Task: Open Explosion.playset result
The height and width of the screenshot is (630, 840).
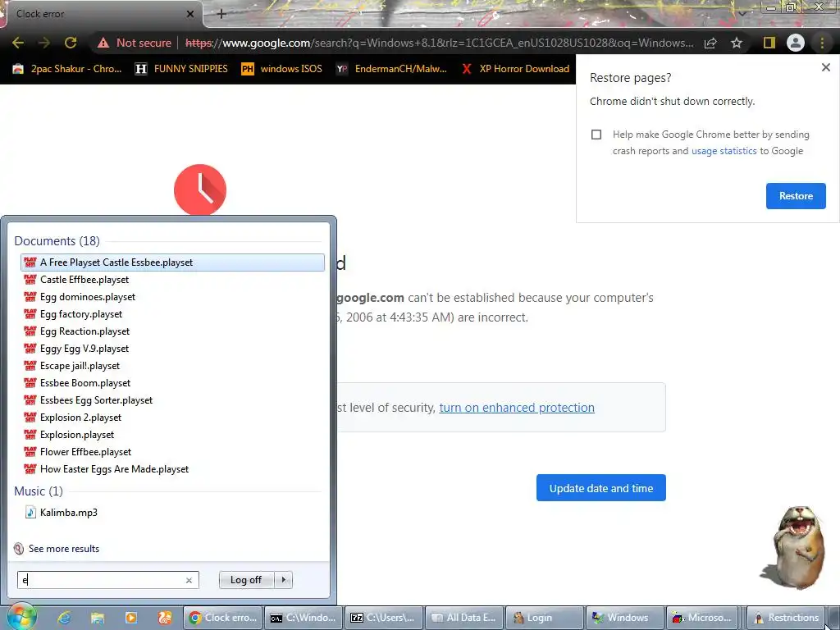Action: tap(172, 435)
